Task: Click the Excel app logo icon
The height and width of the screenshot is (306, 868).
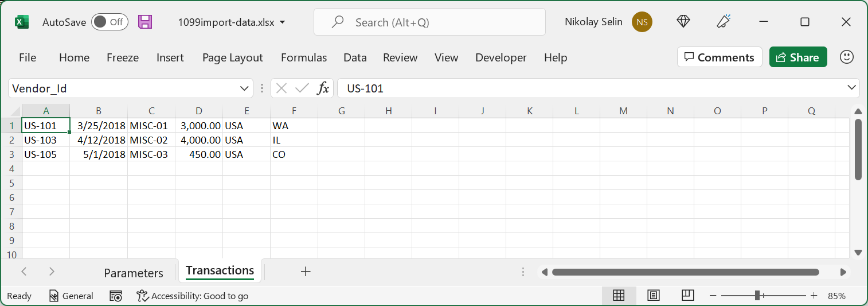Action: 22,22
